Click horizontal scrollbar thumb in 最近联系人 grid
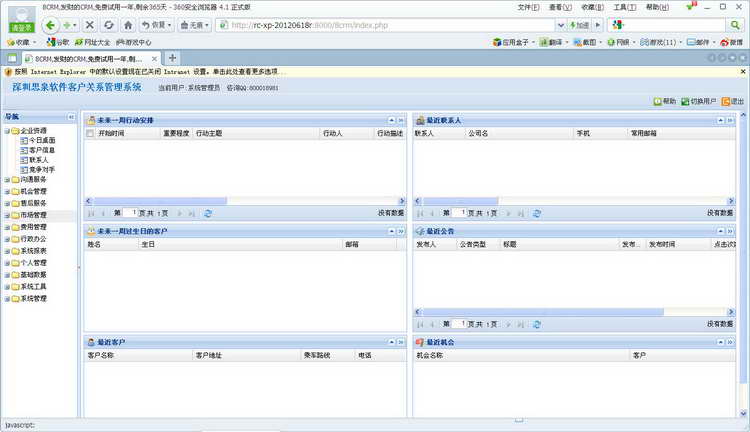The image size is (750, 432). point(461,201)
